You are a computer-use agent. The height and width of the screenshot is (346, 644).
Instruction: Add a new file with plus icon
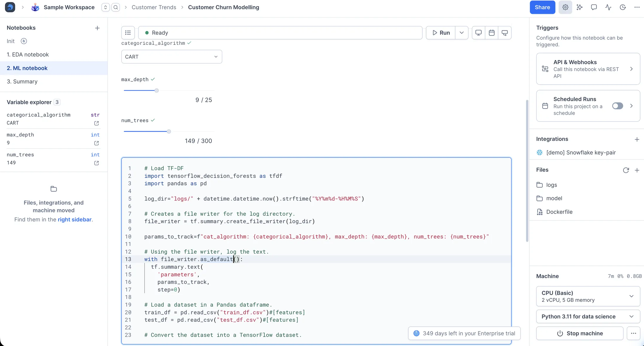click(637, 170)
